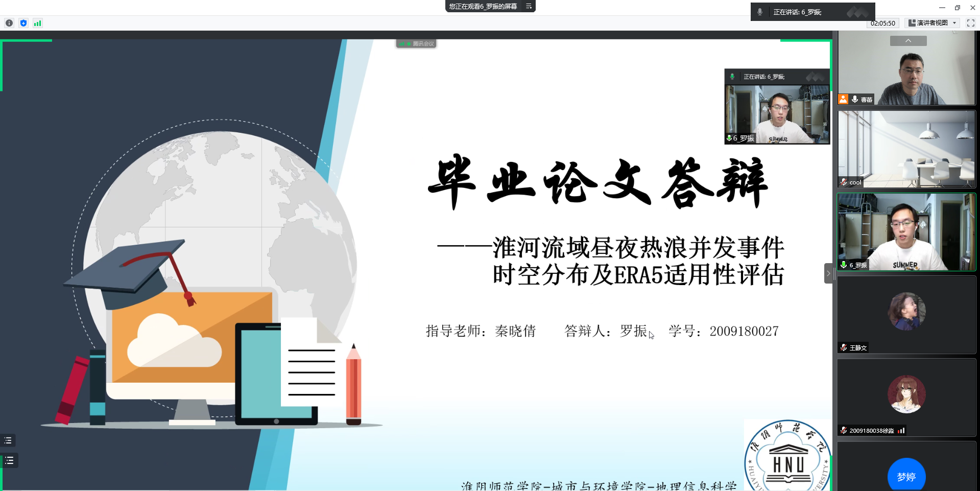Open the meeting info icon
The width and height of the screenshot is (980, 491).
9,23
